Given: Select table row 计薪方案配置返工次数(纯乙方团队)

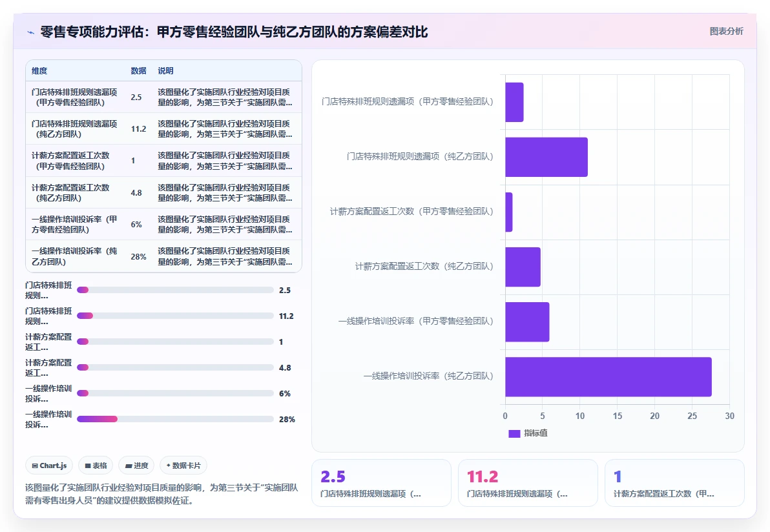Looking at the screenshot, I should pyautogui.click(x=163, y=193).
